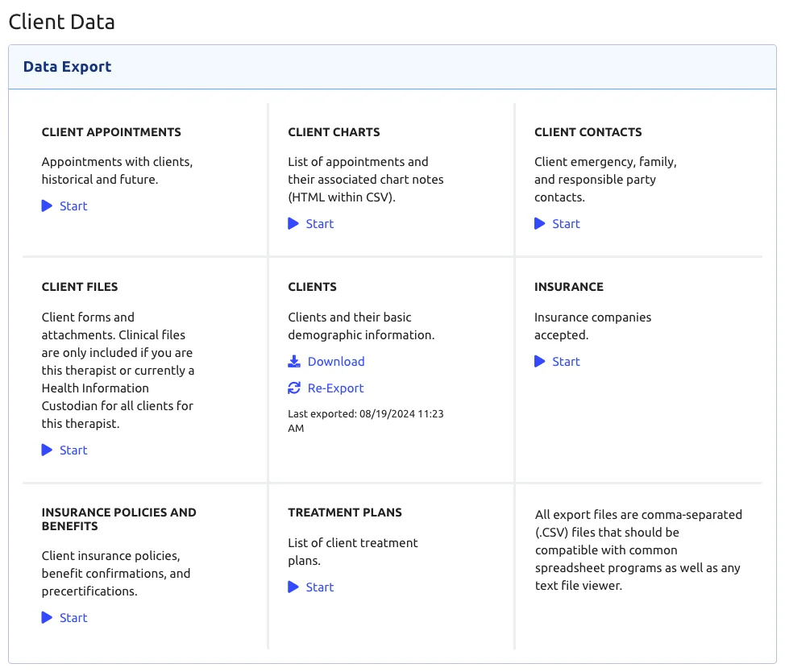Click 'Client forms and attachments' description
The width and height of the screenshot is (785, 672).
[x=118, y=371]
